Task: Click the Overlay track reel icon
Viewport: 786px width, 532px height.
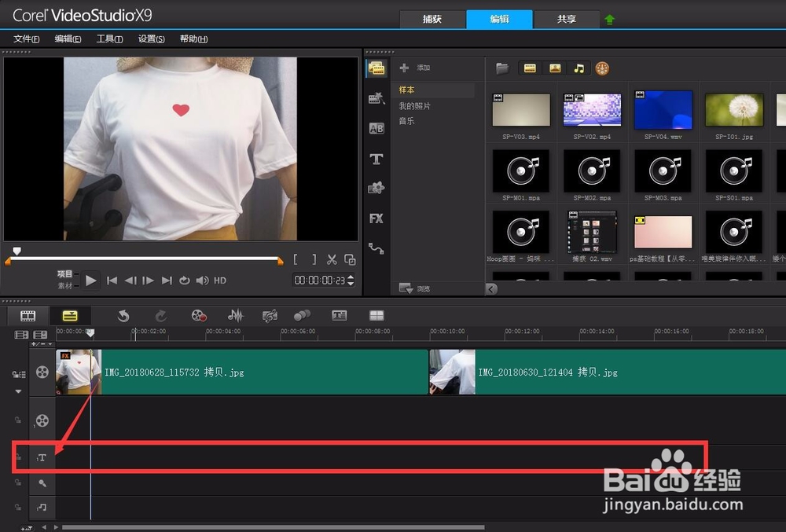Action: coord(42,420)
